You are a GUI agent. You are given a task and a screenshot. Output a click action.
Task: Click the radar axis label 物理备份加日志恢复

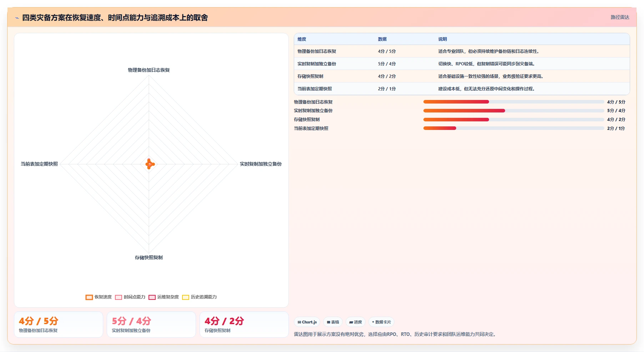click(x=149, y=70)
